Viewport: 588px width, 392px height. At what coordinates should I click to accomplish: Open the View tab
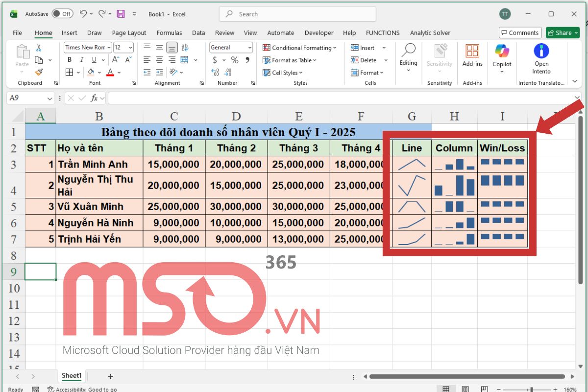pyautogui.click(x=250, y=33)
